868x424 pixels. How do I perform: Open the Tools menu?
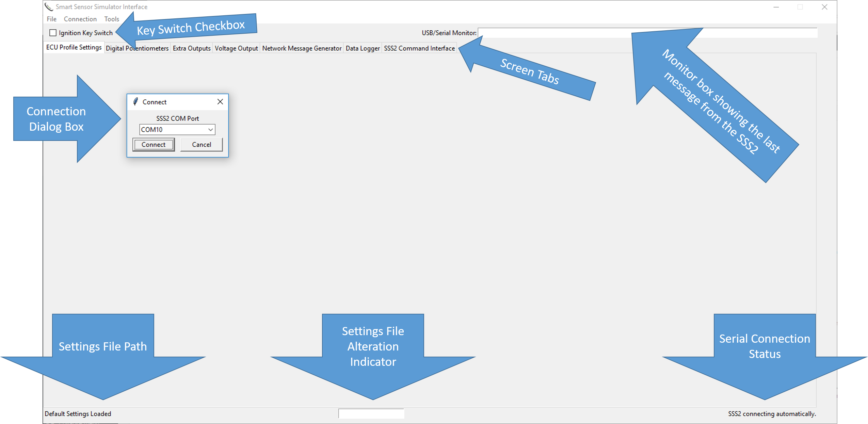coord(111,19)
